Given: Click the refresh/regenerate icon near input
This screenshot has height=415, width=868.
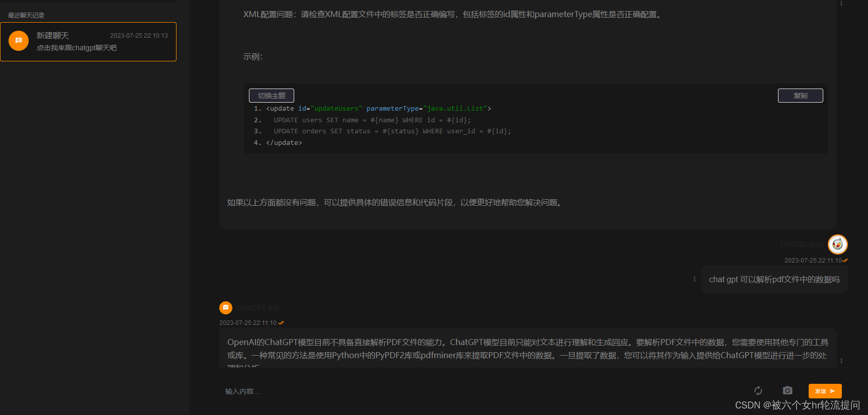Looking at the screenshot, I should [x=758, y=391].
